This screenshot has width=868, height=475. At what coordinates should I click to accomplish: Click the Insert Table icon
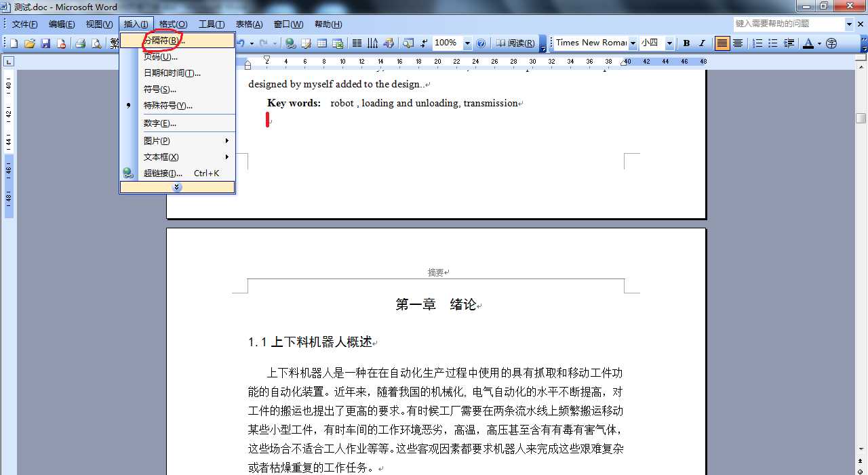point(322,43)
